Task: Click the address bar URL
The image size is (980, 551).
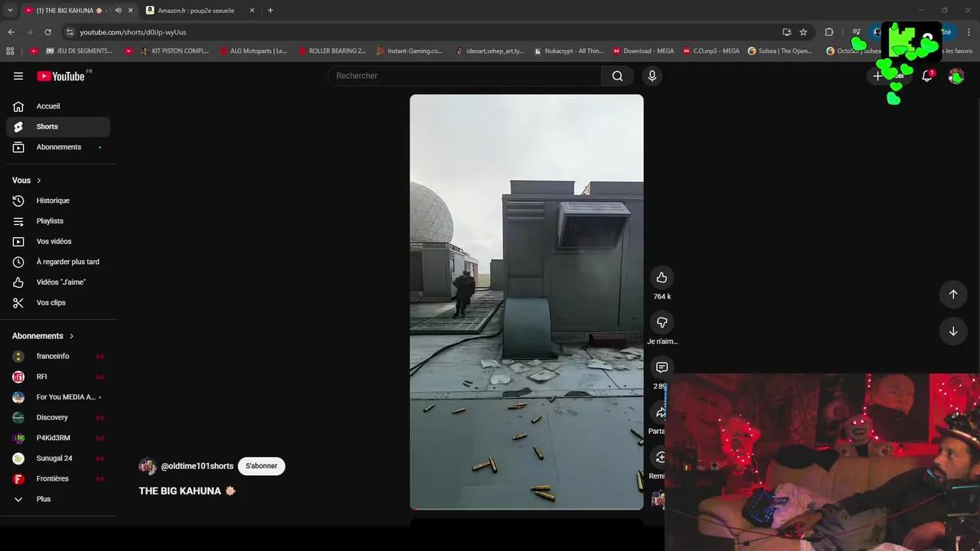Action: (133, 32)
